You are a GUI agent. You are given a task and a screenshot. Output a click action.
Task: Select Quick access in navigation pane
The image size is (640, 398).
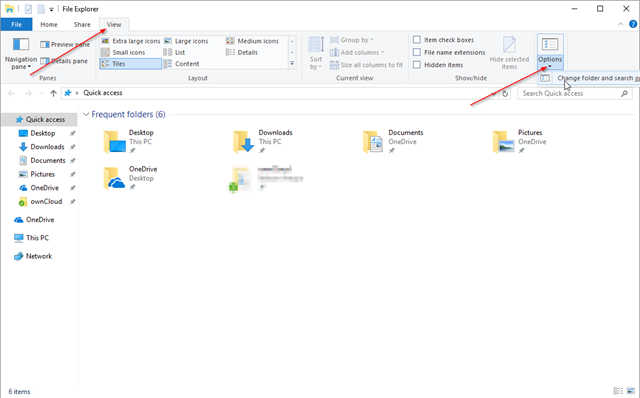tap(40, 119)
